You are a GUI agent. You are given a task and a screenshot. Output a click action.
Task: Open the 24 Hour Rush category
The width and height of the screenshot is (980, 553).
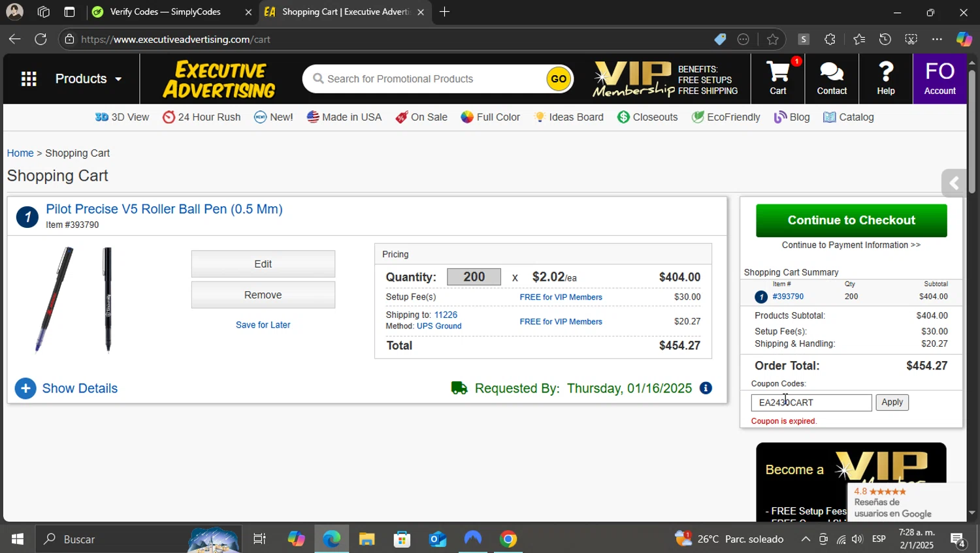202,118
